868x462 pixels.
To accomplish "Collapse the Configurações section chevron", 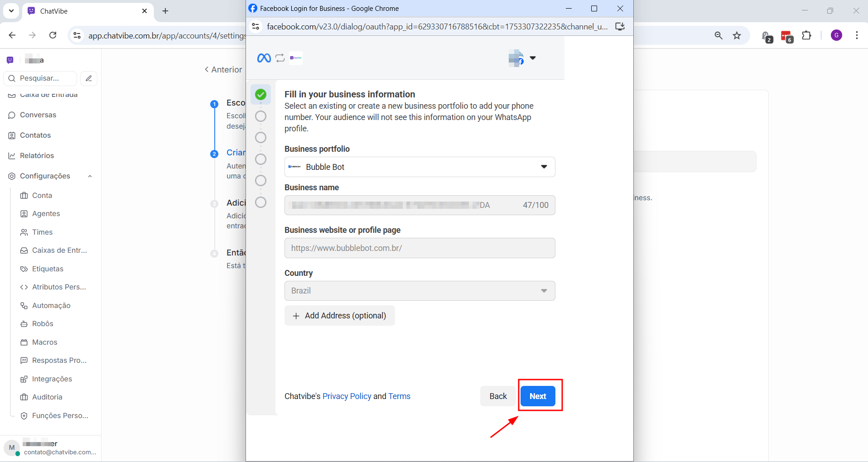I will click(x=90, y=176).
